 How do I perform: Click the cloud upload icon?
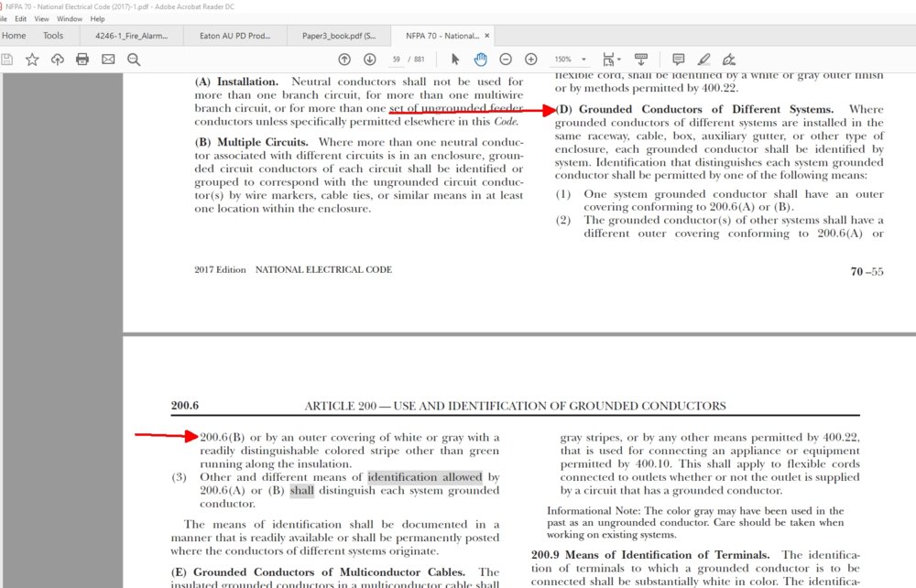pyautogui.click(x=57, y=59)
